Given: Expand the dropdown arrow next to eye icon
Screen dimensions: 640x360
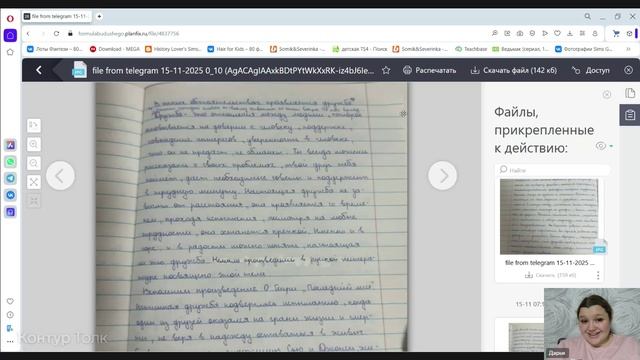Looking at the screenshot, I should tap(611, 146).
